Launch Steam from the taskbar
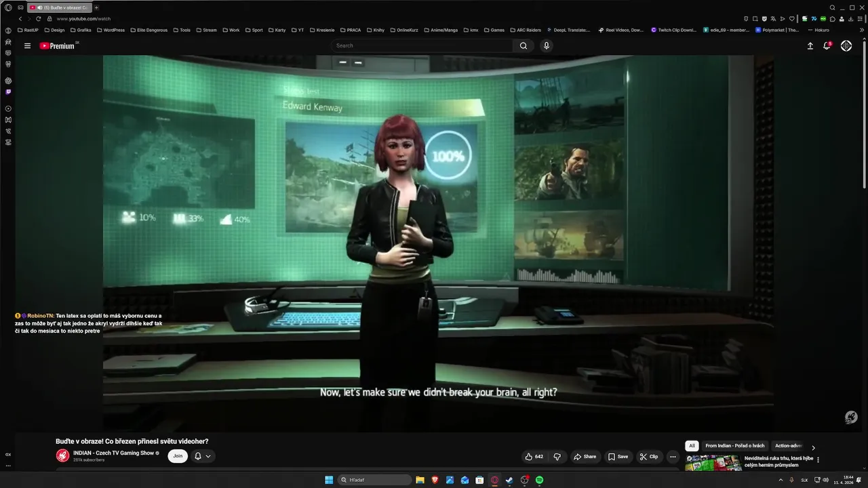 point(509,480)
